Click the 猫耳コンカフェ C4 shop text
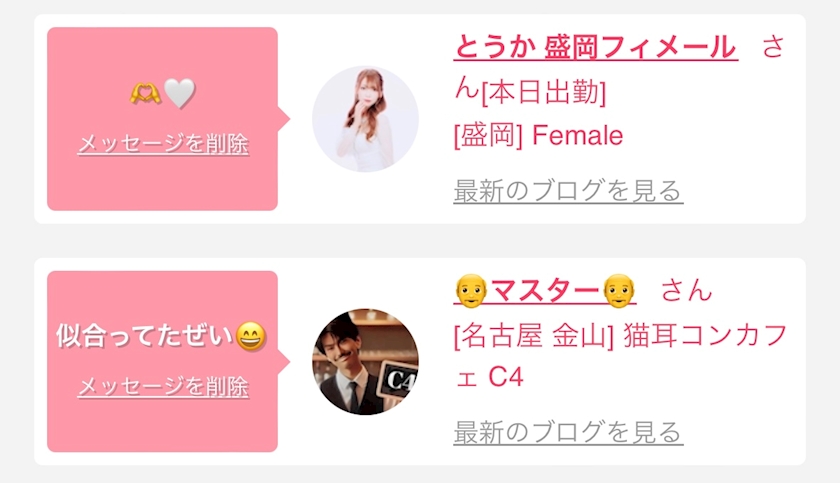The image size is (840, 483). click(620, 356)
